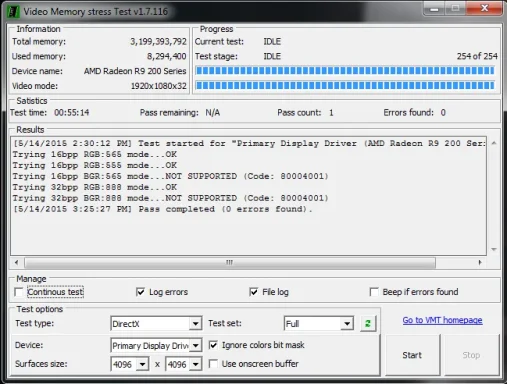Click the '32bpp RGB:888 mode...OK' log line

click(x=95, y=187)
